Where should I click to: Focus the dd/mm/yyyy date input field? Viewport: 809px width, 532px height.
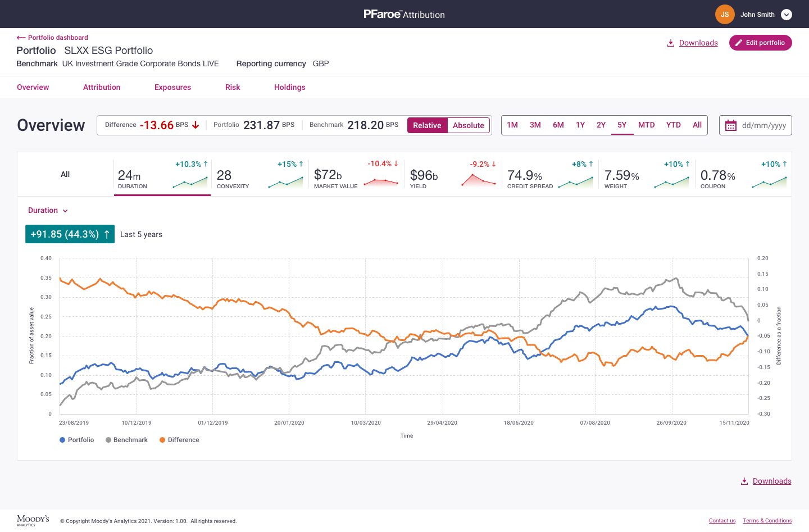pyautogui.click(x=756, y=125)
